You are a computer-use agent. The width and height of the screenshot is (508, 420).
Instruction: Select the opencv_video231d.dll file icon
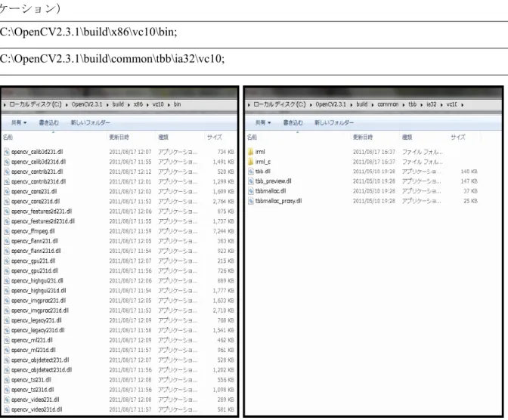pyautogui.click(x=7, y=409)
